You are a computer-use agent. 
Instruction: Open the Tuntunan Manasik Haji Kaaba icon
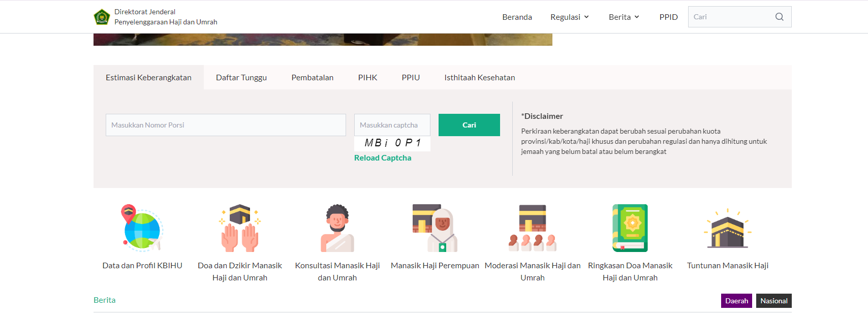pyautogui.click(x=728, y=228)
